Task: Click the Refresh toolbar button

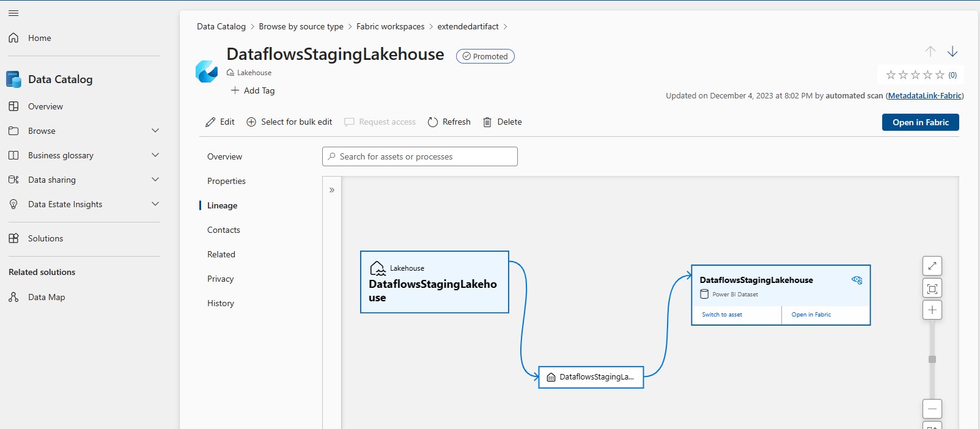Action: pyautogui.click(x=449, y=122)
